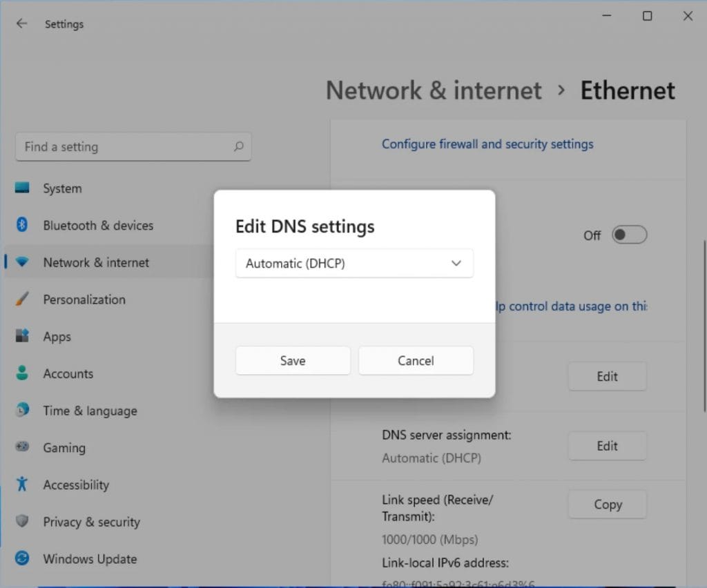Click the Bluetooth & devices icon
Viewport: 707px width, 588px height.
click(22, 225)
